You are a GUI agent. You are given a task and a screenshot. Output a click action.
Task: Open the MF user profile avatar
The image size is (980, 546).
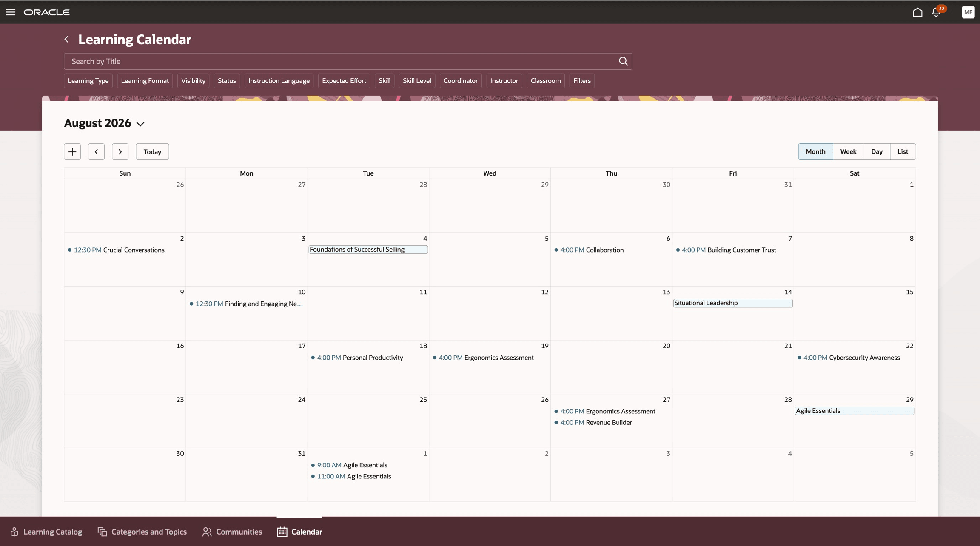(x=968, y=12)
